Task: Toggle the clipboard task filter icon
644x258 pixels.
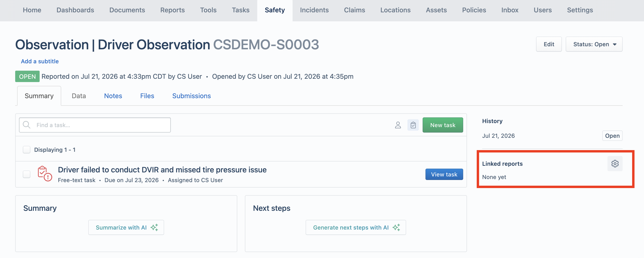Action: click(x=413, y=125)
